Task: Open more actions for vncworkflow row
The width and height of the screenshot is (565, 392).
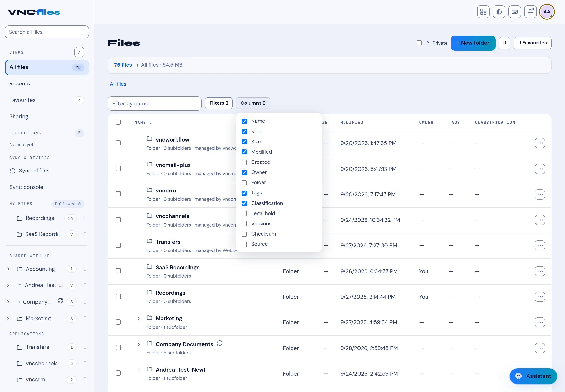Action: [540, 143]
